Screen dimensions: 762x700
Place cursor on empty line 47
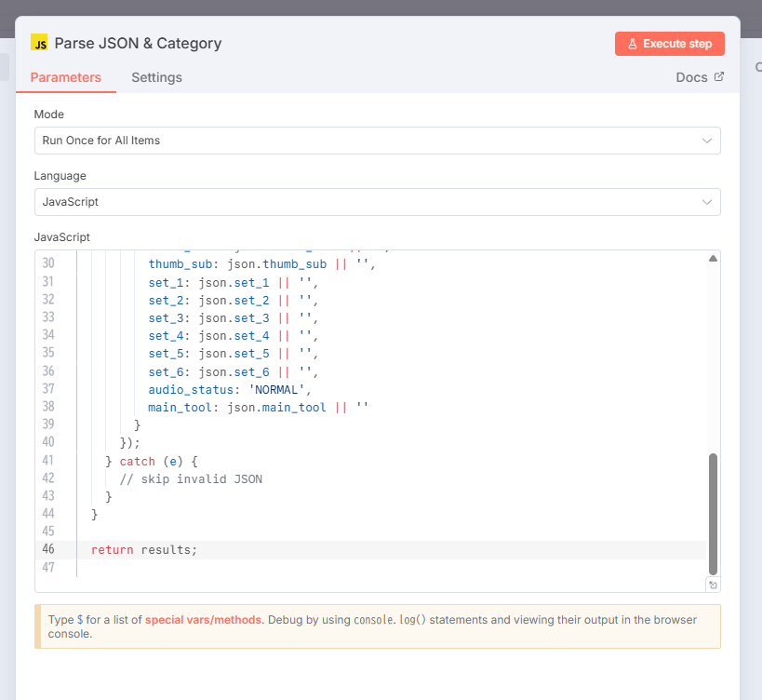[279, 567]
